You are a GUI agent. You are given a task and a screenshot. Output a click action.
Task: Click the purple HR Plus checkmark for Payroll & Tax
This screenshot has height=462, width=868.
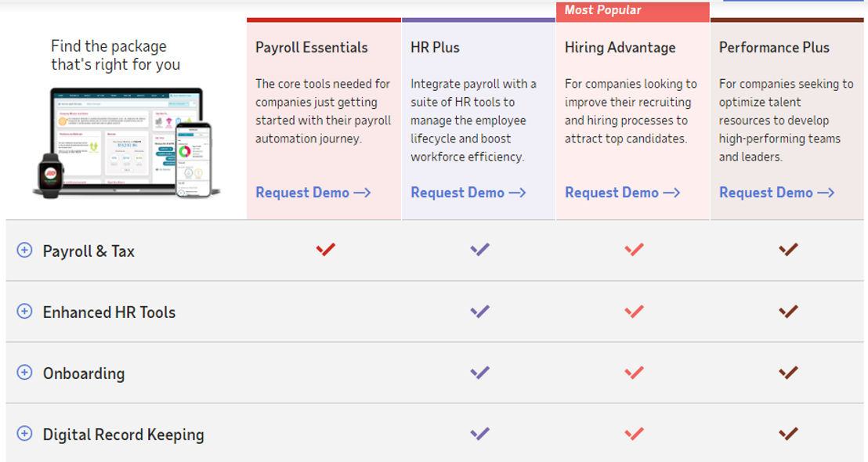click(x=480, y=250)
